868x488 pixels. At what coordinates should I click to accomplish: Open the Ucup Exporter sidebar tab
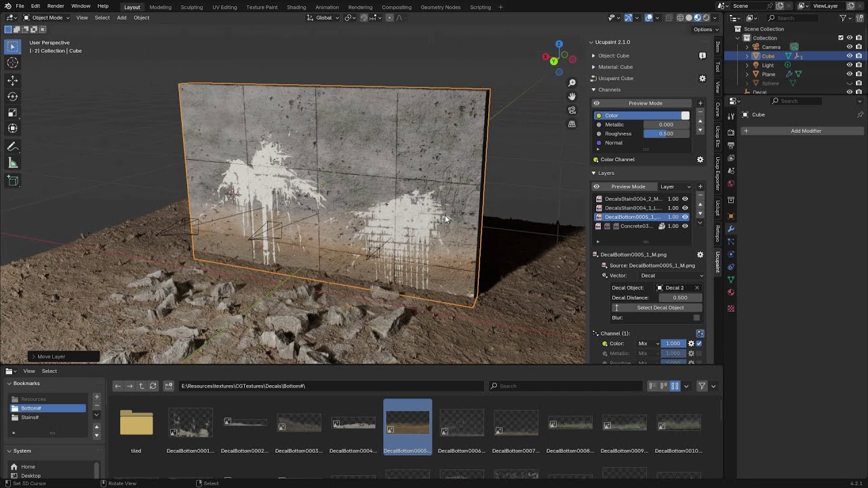point(717,175)
